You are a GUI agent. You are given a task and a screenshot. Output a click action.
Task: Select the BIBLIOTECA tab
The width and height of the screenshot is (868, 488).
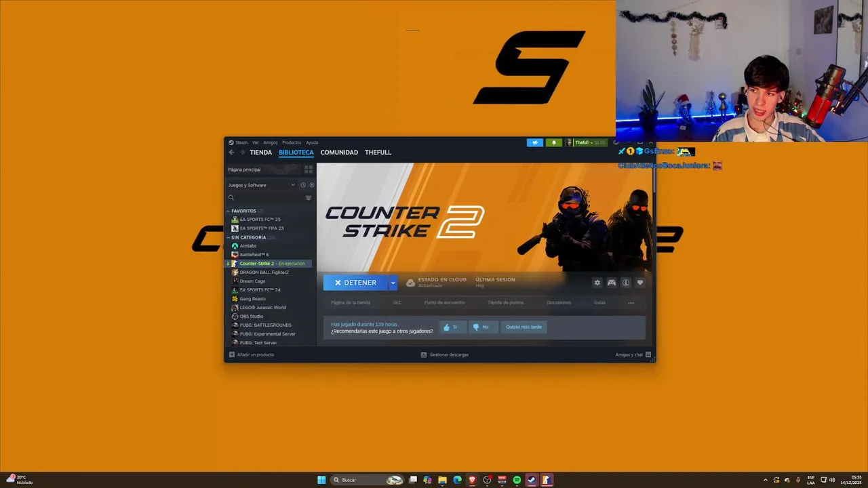click(x=296, y=152)
